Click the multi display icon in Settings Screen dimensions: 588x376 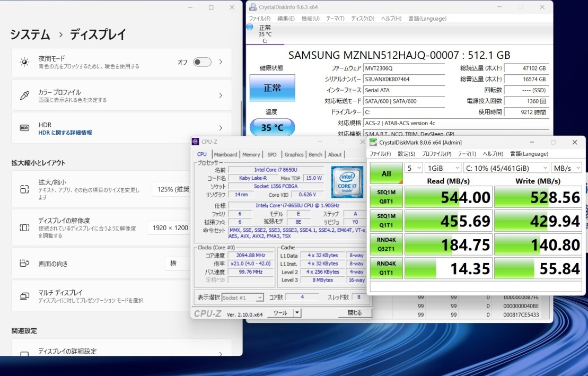[x=24, y=296]
